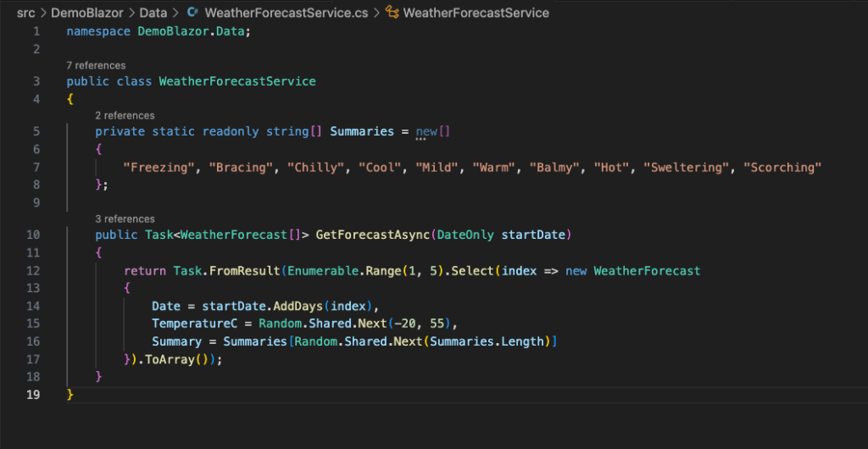Image resolution: width=868 pixels, height=449 pixels.
Task: Select WeatherForecastService class in breadcrumb
Action: 476,13
